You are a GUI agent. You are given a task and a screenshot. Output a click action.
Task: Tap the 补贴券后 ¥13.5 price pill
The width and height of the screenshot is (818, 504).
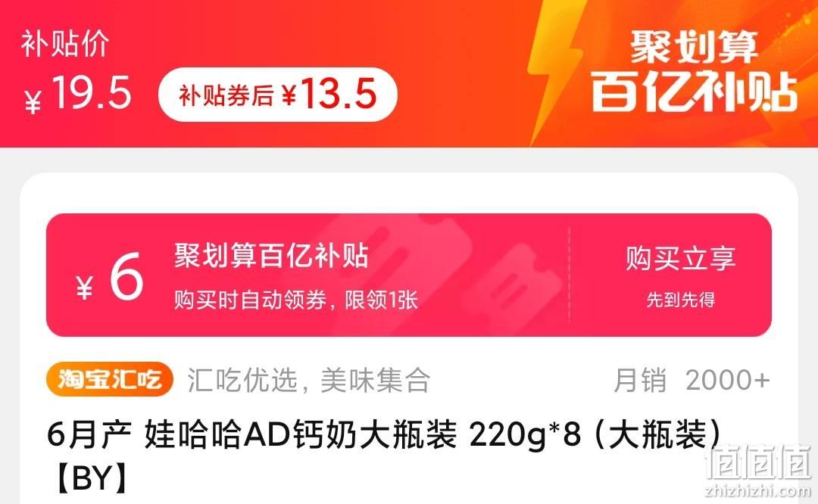click(277, 95)
